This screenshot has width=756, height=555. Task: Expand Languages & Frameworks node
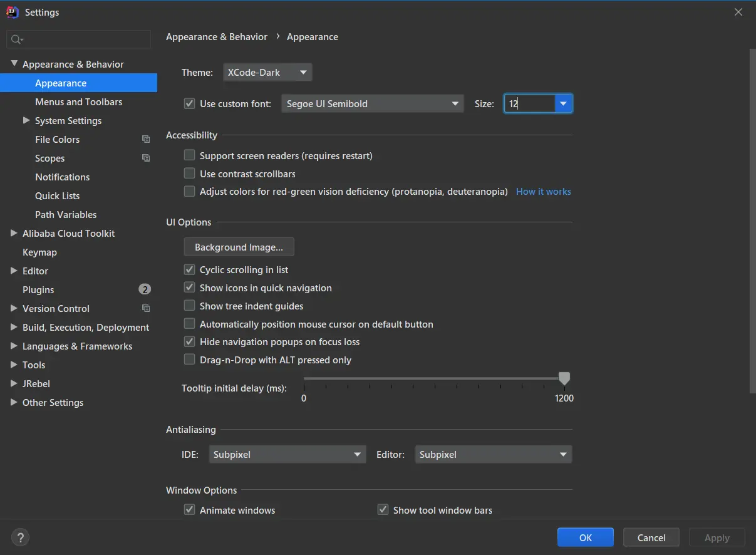click(x=14, y=346)
